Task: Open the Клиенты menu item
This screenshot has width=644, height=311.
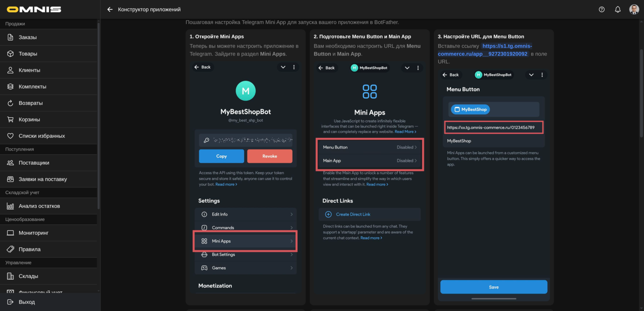Action: click(x=30, y=70)
